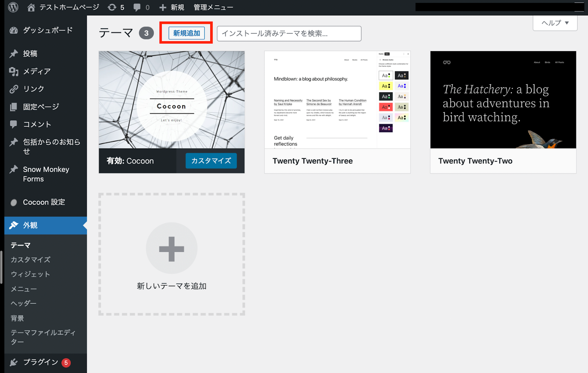Screen dimensions: 588x373
Task: Click the theme count badge showing 3
Action: [146, 33]
